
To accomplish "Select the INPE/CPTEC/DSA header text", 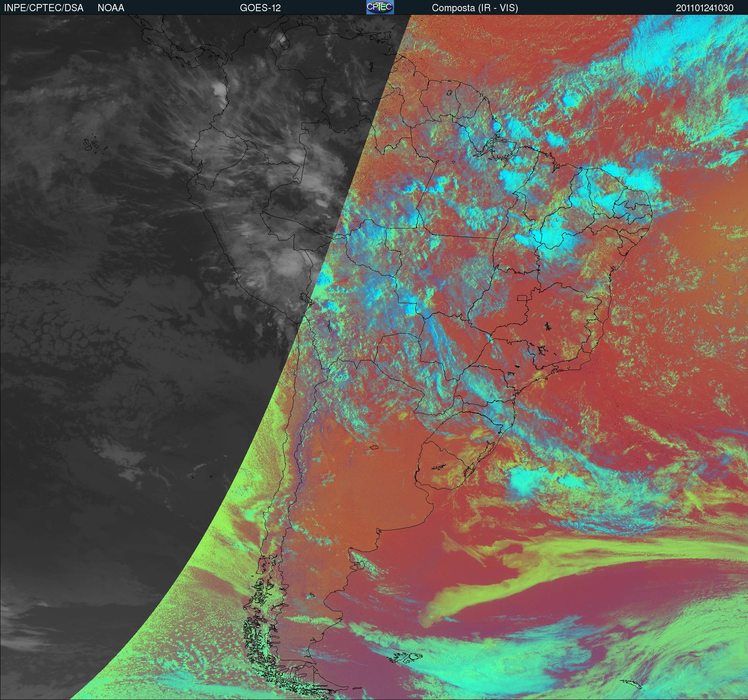I will (x=44, y=8).
